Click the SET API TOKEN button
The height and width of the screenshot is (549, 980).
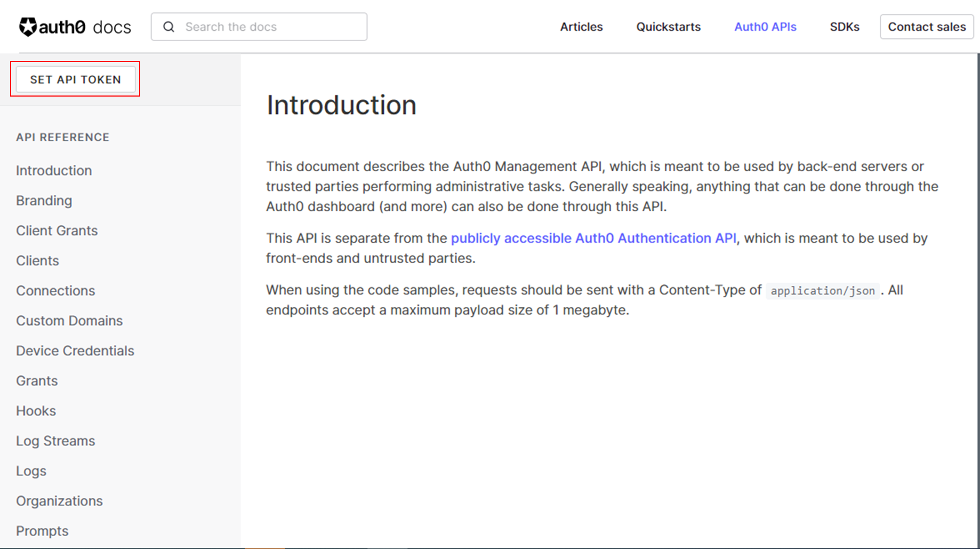(x=75, y=79)
